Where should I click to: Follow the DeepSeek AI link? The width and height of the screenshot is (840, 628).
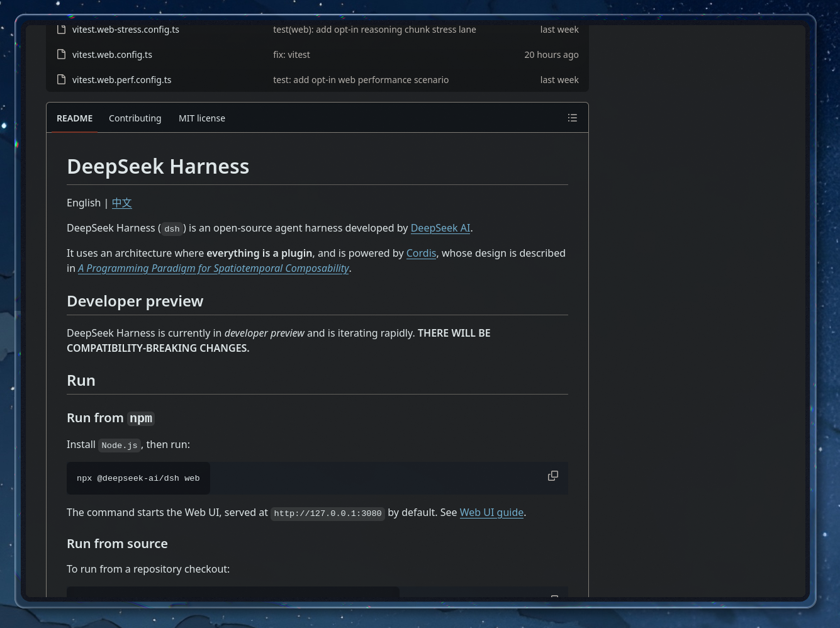[x=440, y=228]
